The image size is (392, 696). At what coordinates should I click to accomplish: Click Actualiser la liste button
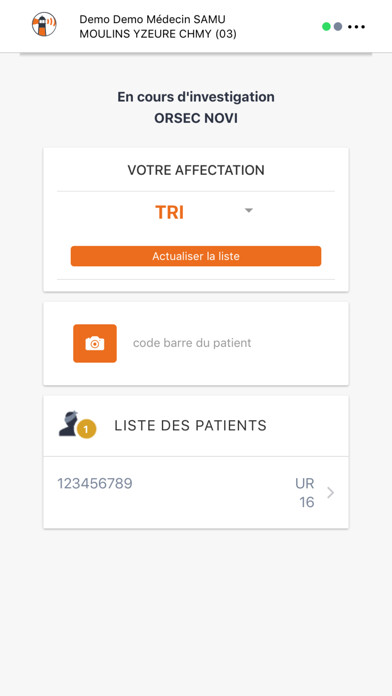tap(196, 256)
